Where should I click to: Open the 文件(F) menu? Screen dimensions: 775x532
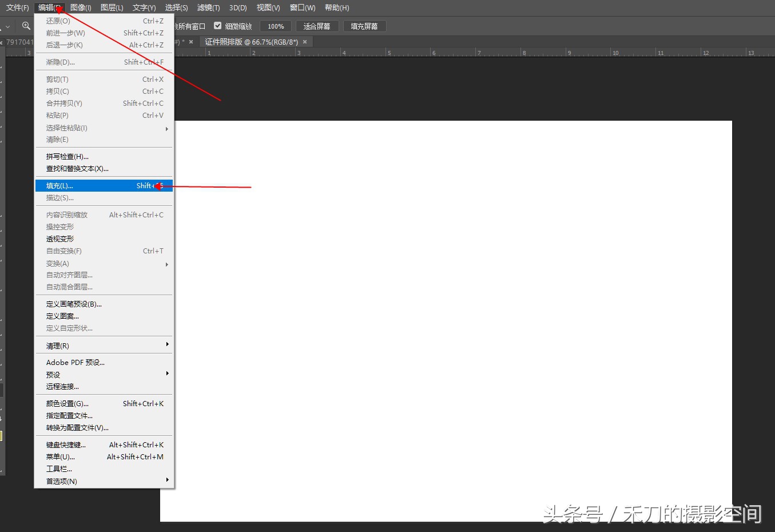tap(17, 7)
